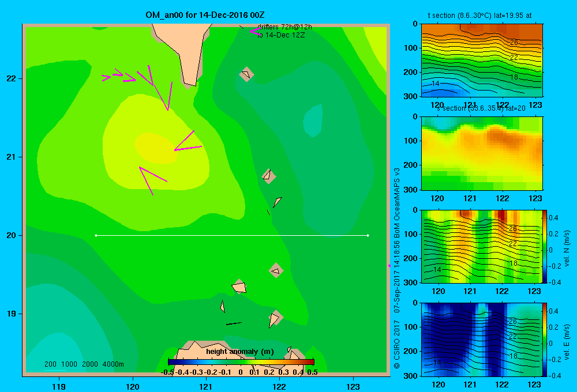Click depth label "300" on the salinity section axis

click(x=411, y=190)
